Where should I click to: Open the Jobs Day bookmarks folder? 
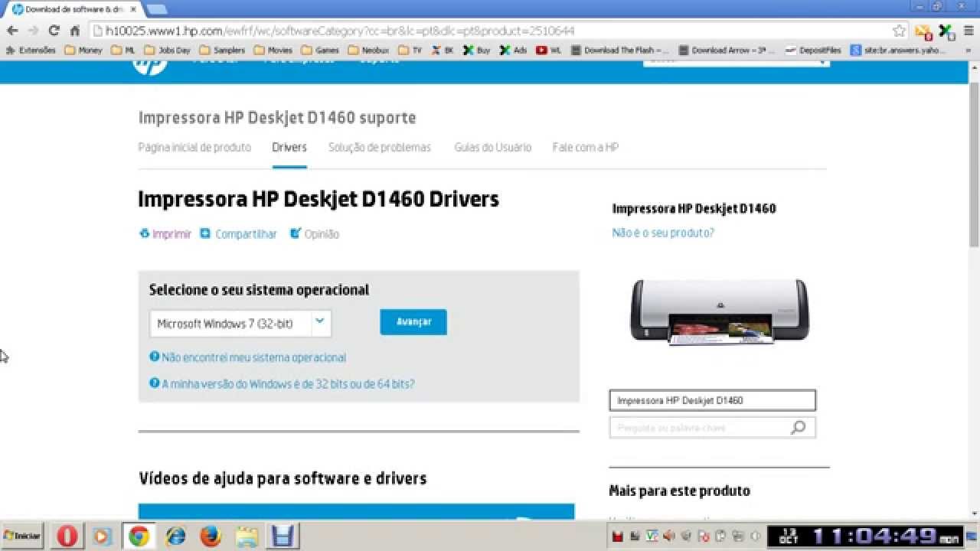(167, 50)
